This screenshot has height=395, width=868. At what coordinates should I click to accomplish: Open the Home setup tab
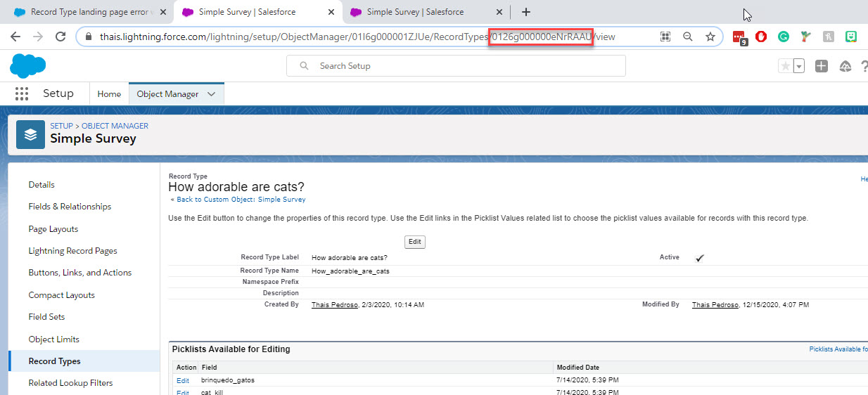pyautogui.click(x=109, y=94)
